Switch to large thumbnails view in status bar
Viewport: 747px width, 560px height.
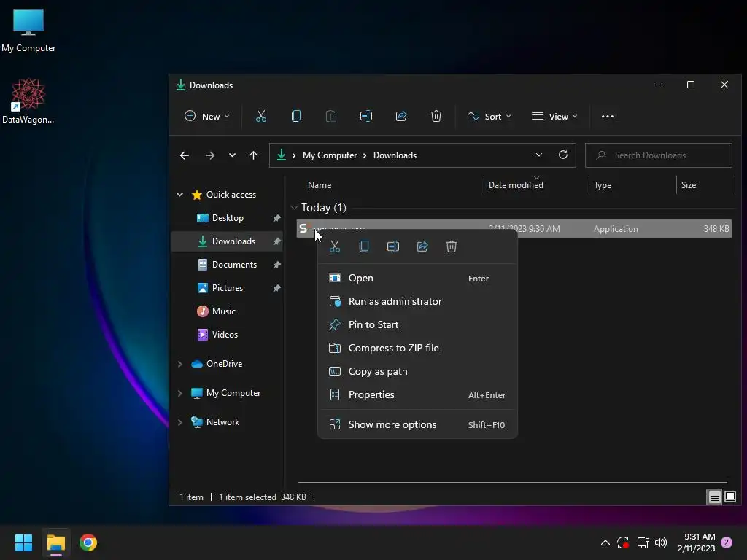coord(730,497)
